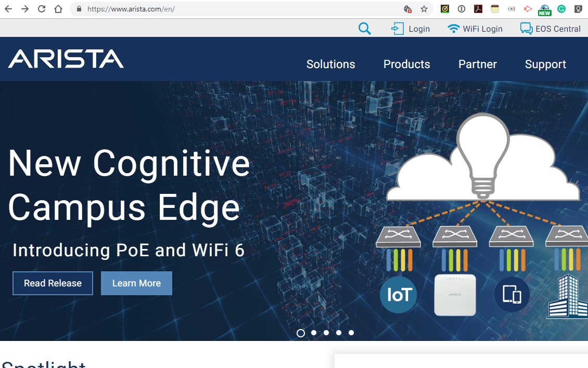Select the fourth carousel slide dot

tap(339, 333)
